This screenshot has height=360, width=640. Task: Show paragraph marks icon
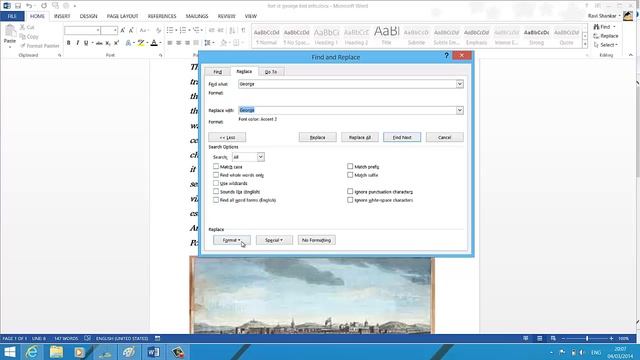point(243,31)
